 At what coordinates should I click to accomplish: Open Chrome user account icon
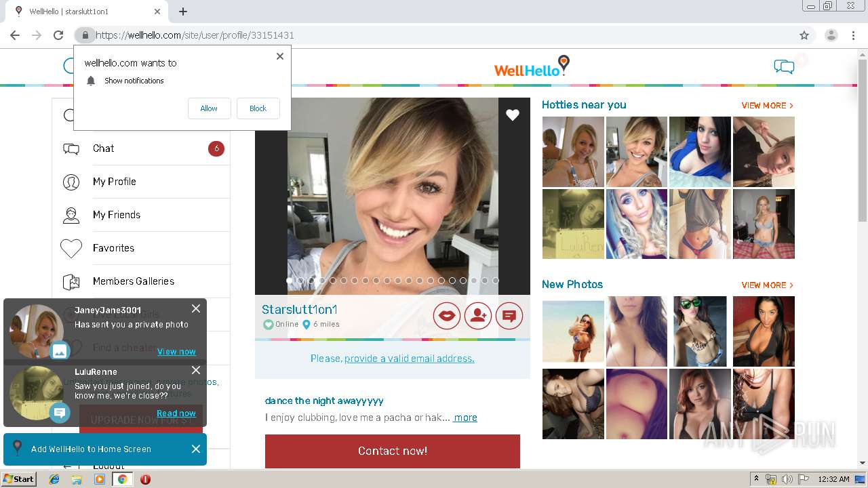[x=831, y=35]
